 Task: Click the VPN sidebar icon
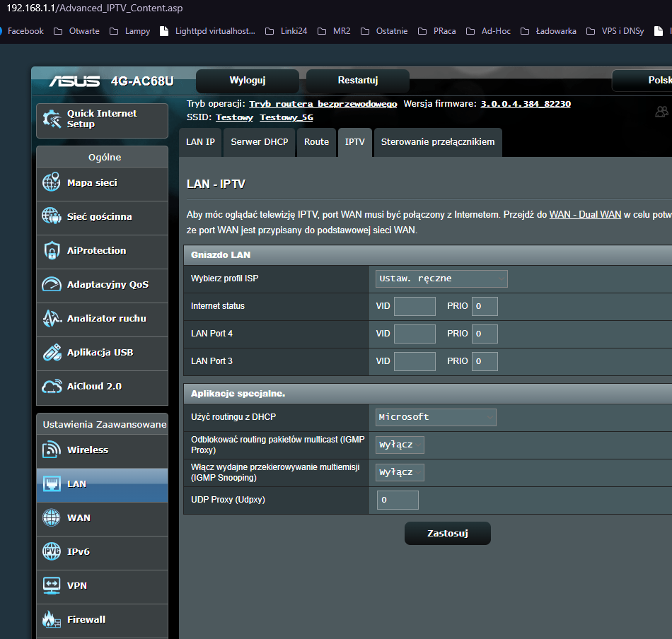(x=52, y=586)
